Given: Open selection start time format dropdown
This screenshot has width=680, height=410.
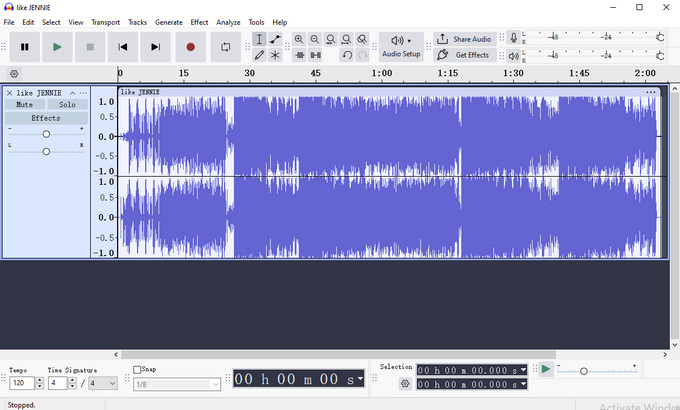Looking at the screenshot, I should [x=523, y=370].
